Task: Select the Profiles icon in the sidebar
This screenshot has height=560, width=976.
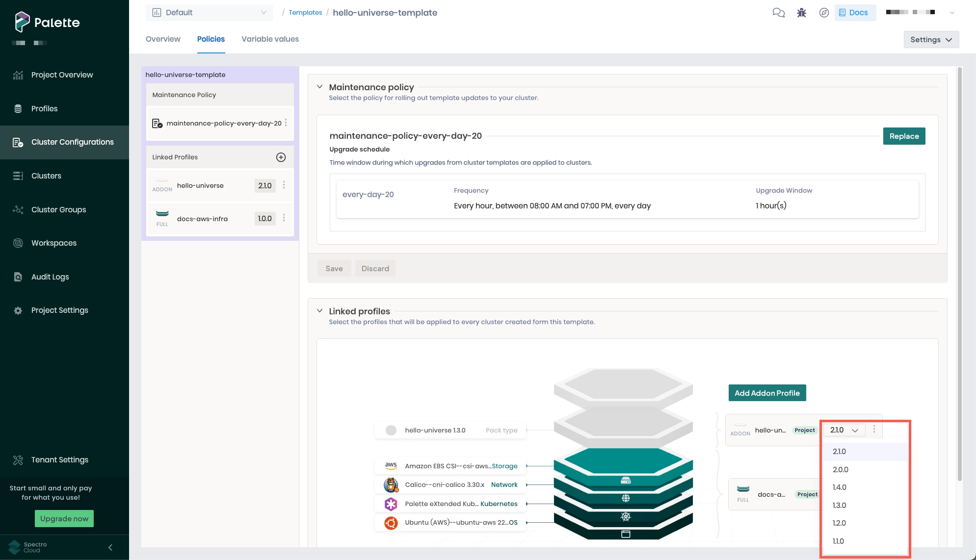Action: [x=18, y=108]
